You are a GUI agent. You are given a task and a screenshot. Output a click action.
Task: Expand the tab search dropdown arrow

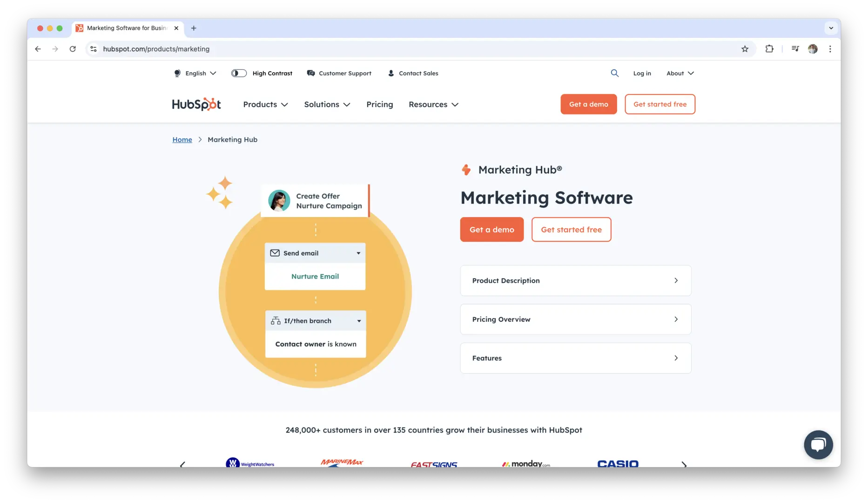pos(831,28)
